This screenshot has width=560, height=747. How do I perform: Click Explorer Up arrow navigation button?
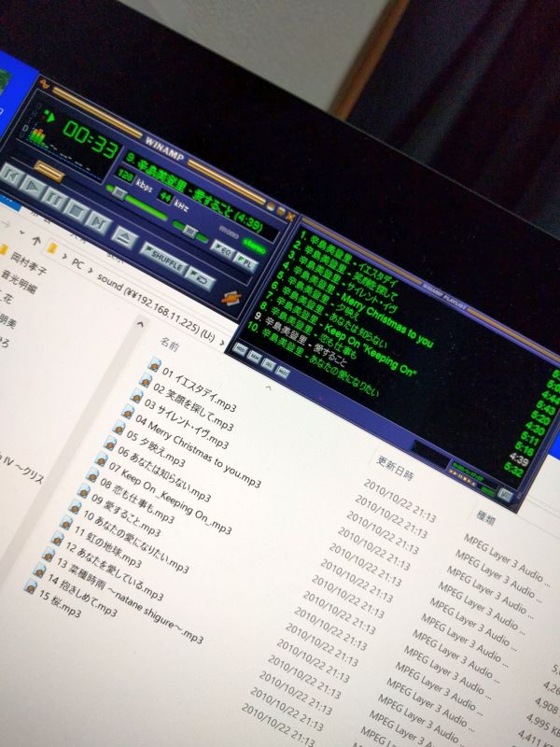pyautogui.click(x=36, y=241)
